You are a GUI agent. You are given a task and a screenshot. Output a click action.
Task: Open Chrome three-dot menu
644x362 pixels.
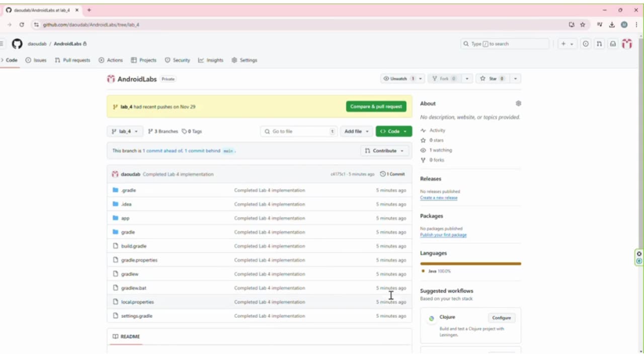pyautogui.click(x=636, y=25)
